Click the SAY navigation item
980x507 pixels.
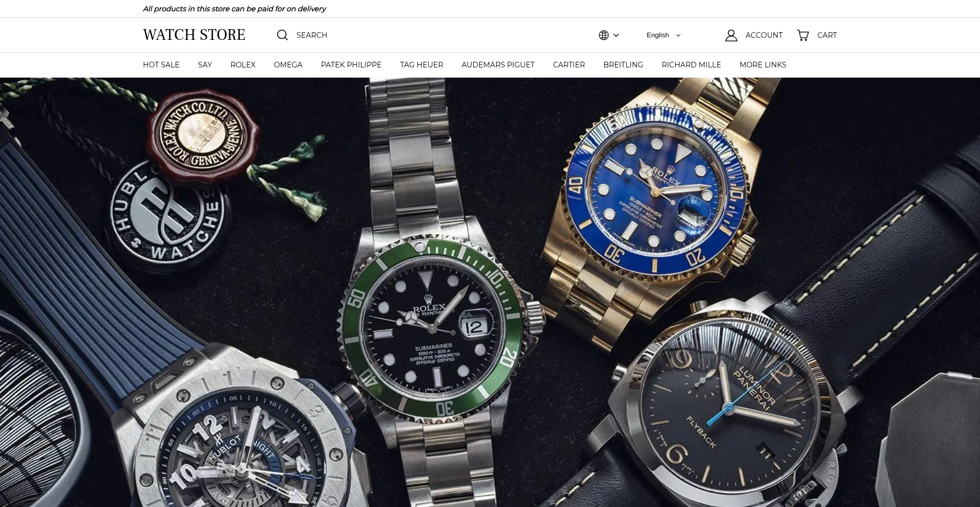click(x=205, y=65)
